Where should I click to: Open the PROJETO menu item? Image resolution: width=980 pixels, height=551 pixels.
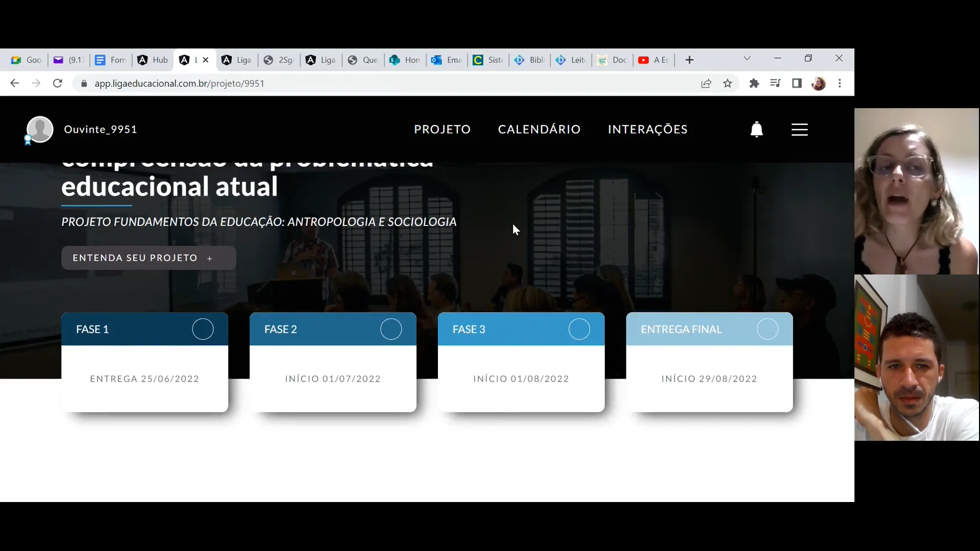[442, 129]
